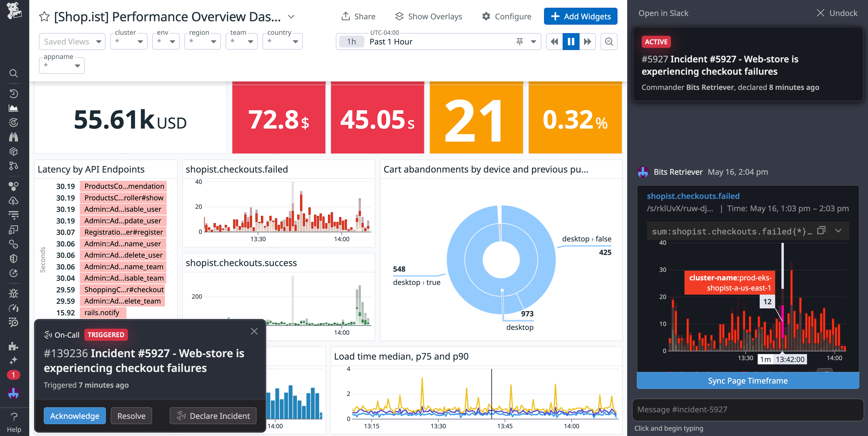
Task: Open the cluster filter dropdown
Action: tap(128, 41)
